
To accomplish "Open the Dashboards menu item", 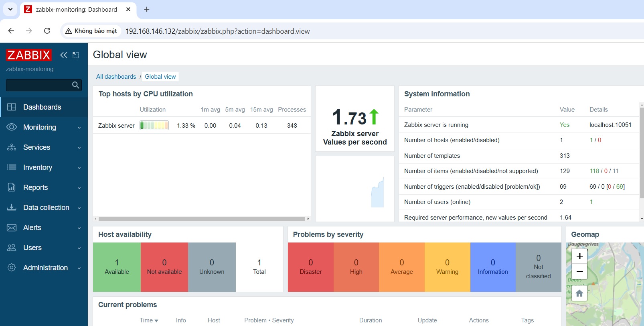I will (42, 107).
